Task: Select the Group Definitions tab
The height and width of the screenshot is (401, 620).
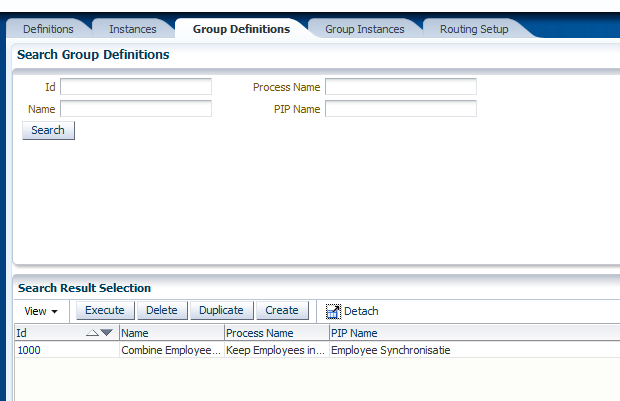Action: coord(241,29)
